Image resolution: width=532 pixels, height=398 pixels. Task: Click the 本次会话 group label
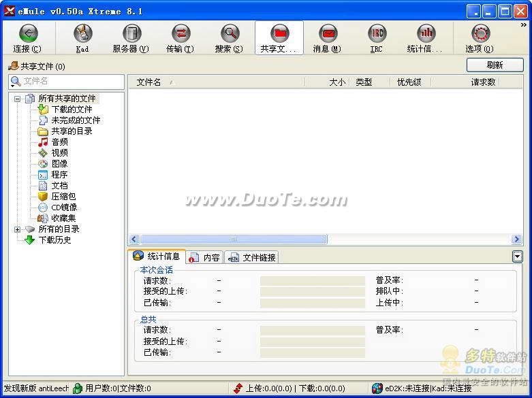pyautogui.click(x=156, y=270)
